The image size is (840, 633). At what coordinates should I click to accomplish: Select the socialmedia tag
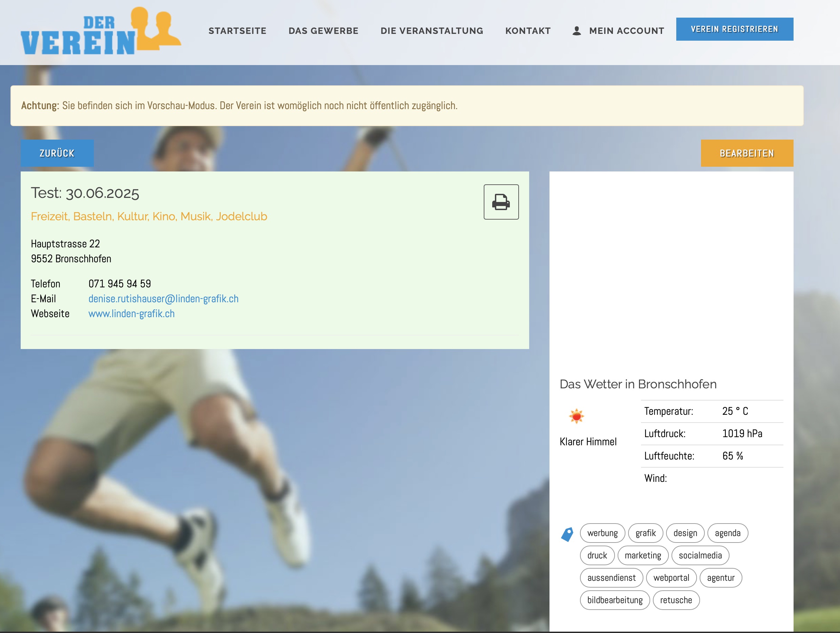click(x=700, y=555)
